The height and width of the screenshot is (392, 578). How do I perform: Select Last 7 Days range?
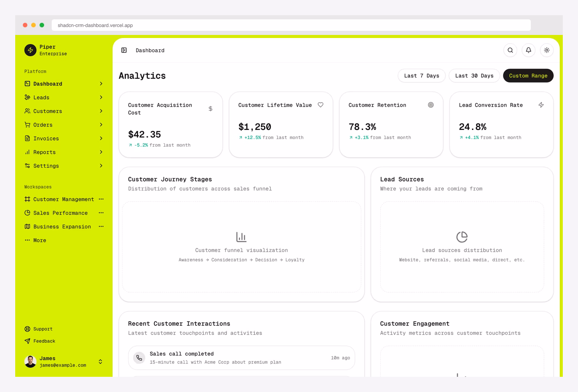point(422,76)
